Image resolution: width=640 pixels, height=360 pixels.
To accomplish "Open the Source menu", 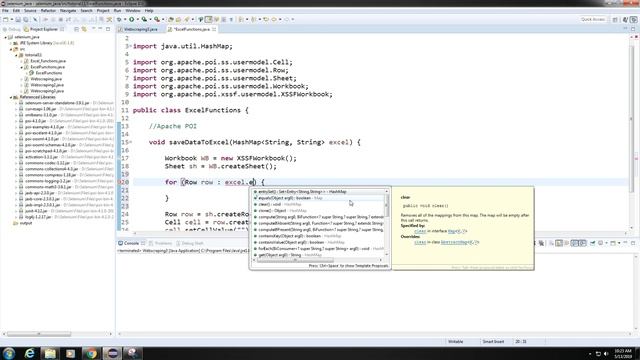I will tap(30, 11).
